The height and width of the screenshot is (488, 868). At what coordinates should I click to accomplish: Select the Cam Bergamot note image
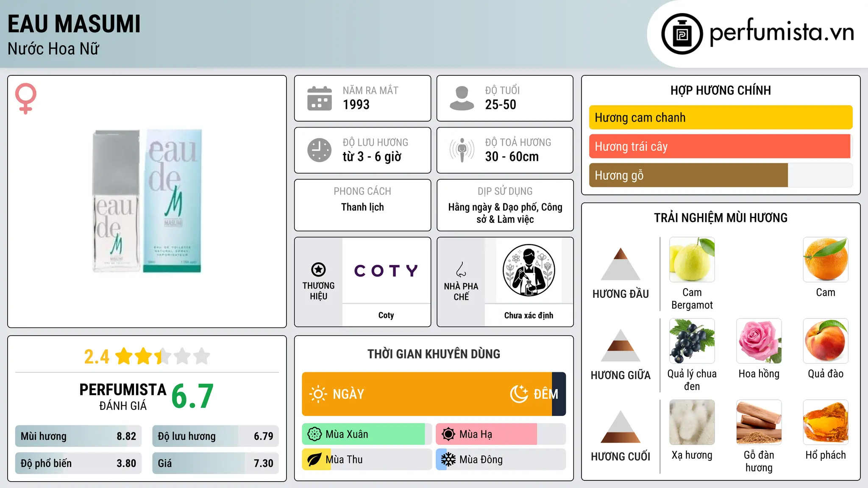pyautogui.click(x=692, y=260)
